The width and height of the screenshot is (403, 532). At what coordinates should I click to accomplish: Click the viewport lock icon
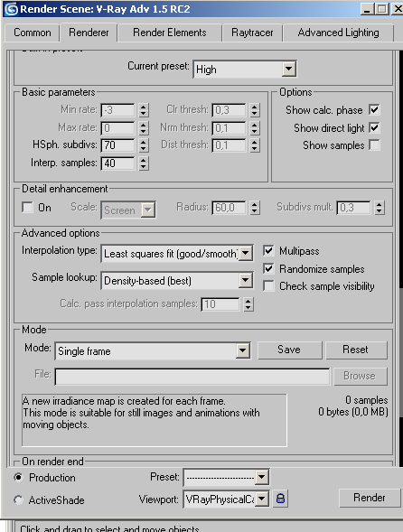[x=280, y=499]
